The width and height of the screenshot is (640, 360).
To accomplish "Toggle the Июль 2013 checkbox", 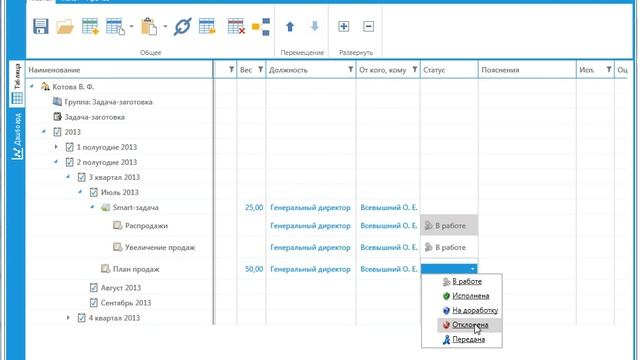I will [93, 192].
